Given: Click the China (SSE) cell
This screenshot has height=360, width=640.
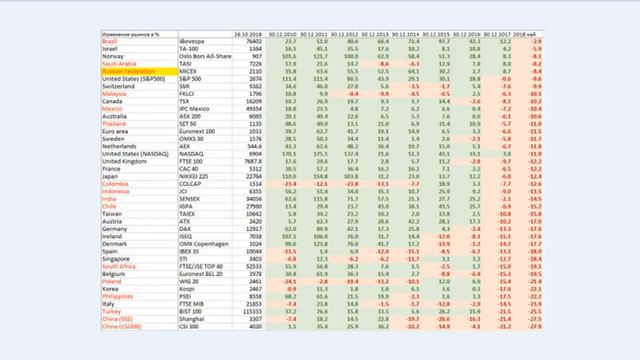Looking at the screenshot, I should pyautogui.click(x=140, y=319).
